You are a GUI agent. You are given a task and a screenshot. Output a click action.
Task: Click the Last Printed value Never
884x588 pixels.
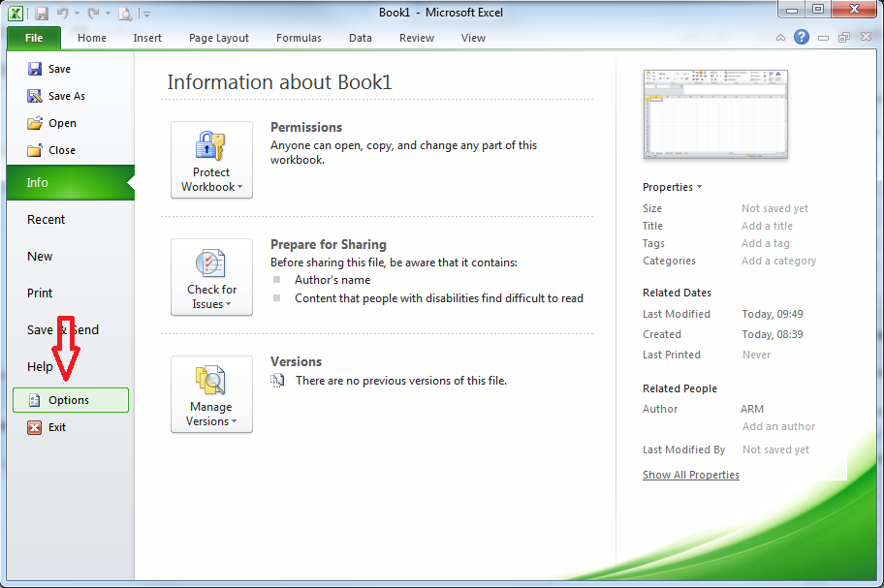click(757, 355)
